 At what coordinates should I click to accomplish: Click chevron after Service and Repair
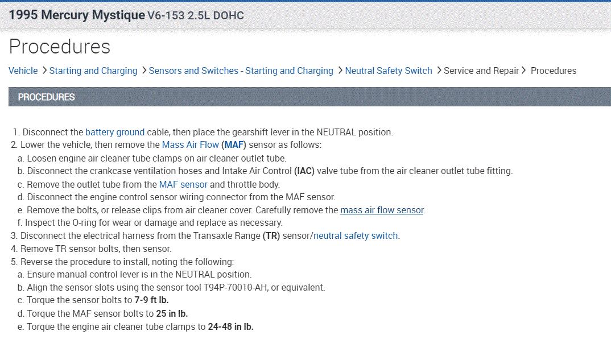[x=523, y=71]
